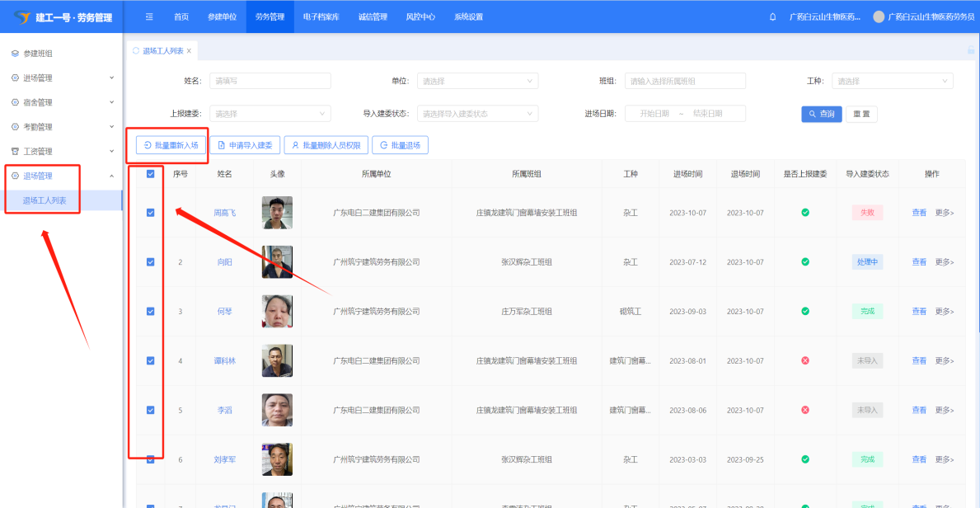This screenshot has width=980, height=508.
Task: Uncheck the checkbox for 向阳 row
Action: (x=150, y=262)
